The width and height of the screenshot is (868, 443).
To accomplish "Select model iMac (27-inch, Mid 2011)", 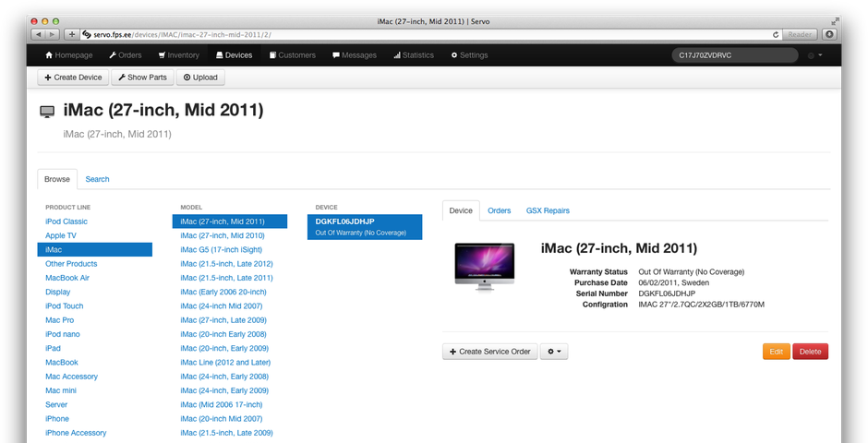I will click(x=230, y=221).
